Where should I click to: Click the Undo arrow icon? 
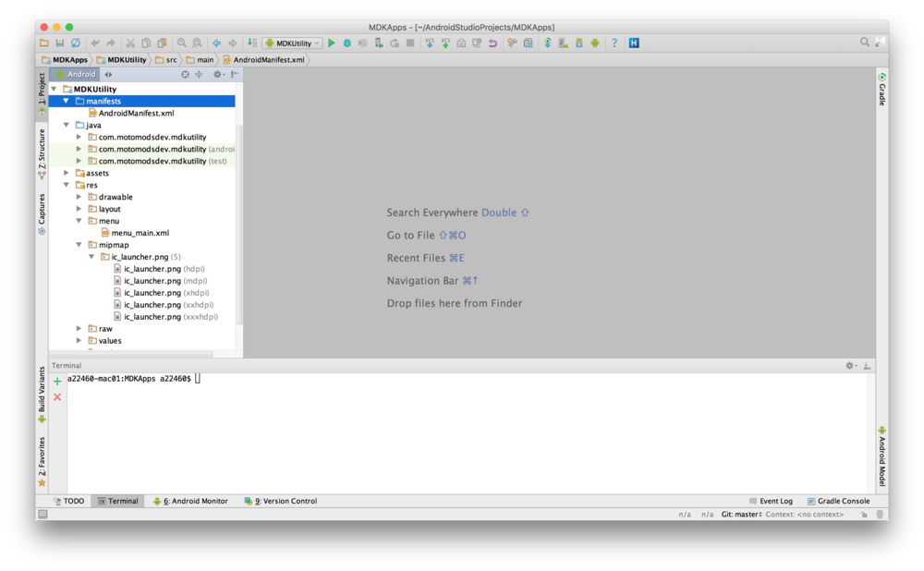coord(95,43)
